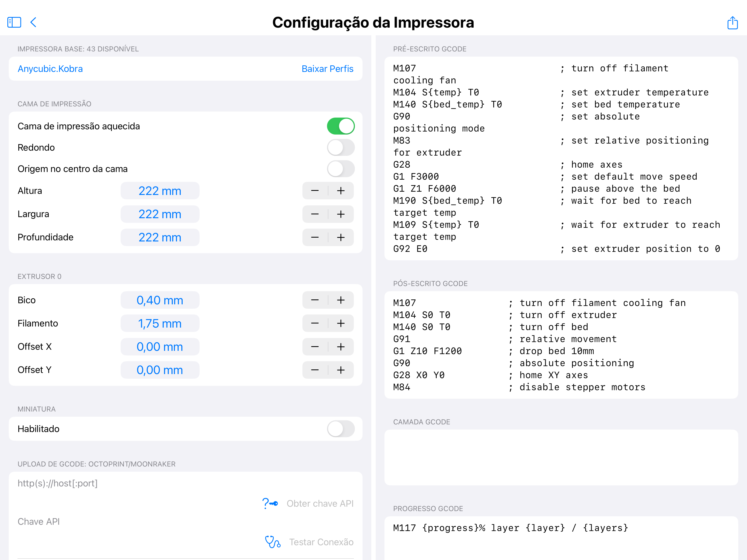This screenshot has height=560, width=747.
Task: Toggle the sidebar panel icon
Action: click(x=14, y=22)
